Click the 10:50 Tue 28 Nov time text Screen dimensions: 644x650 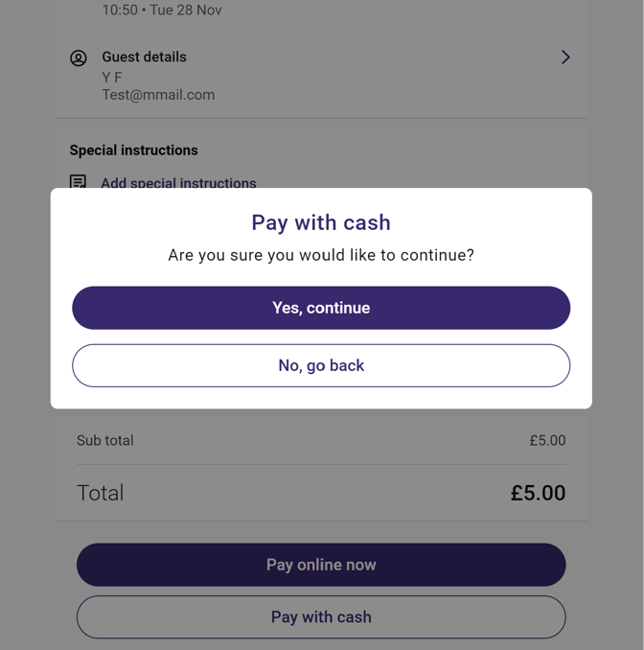pos(162,10)
